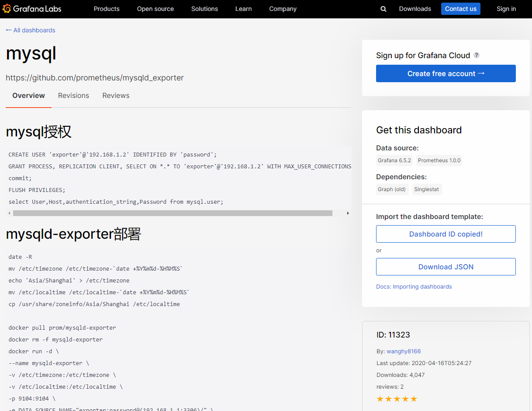Viewport: 532px width, 411px height.
Task: Open the Company menu
Action: [283, 9]
